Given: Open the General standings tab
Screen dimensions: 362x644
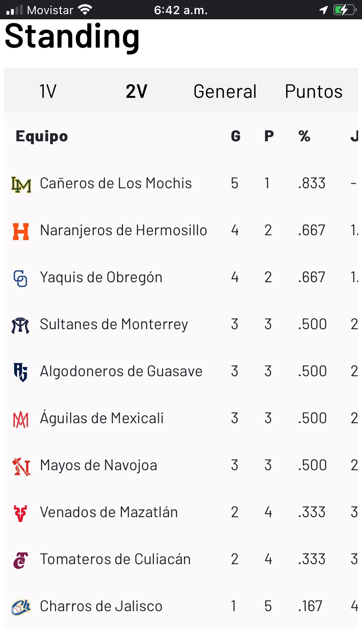Looking at the screenshot, I should coord(225,91).
